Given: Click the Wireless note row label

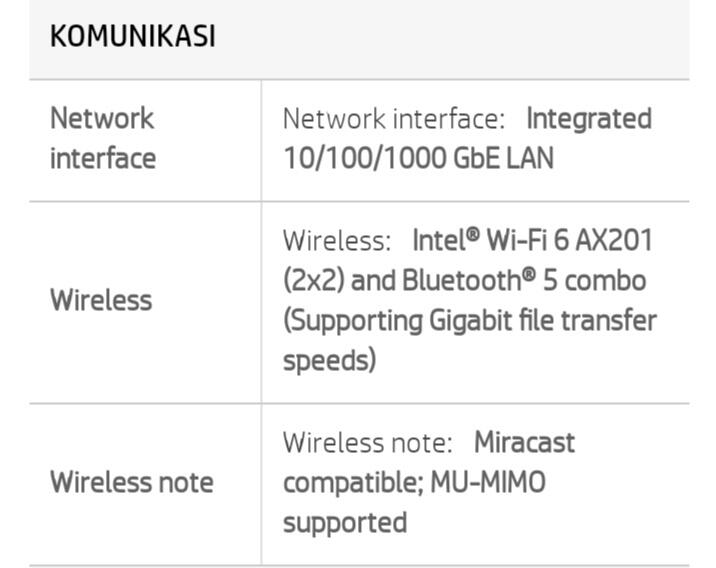Looking at the screenshot, I should [x=132, y=482].
